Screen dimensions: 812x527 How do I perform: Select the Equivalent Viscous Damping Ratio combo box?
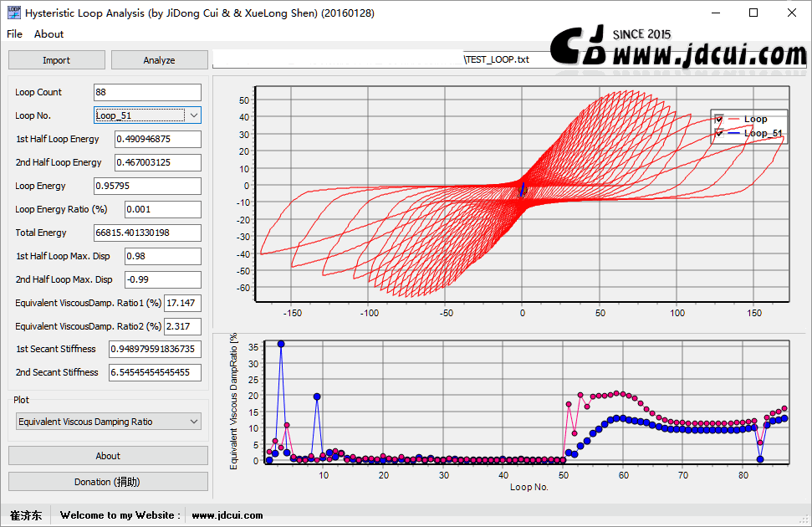point(108,422)
